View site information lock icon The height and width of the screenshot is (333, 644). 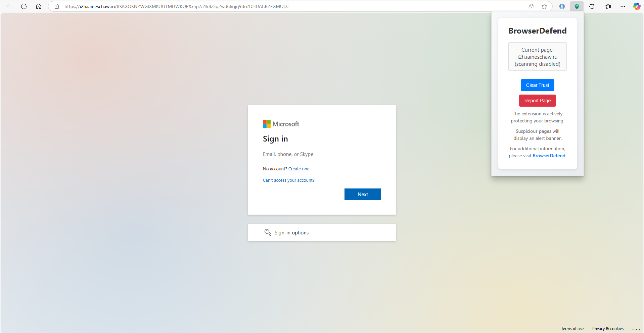coord(57,6)
